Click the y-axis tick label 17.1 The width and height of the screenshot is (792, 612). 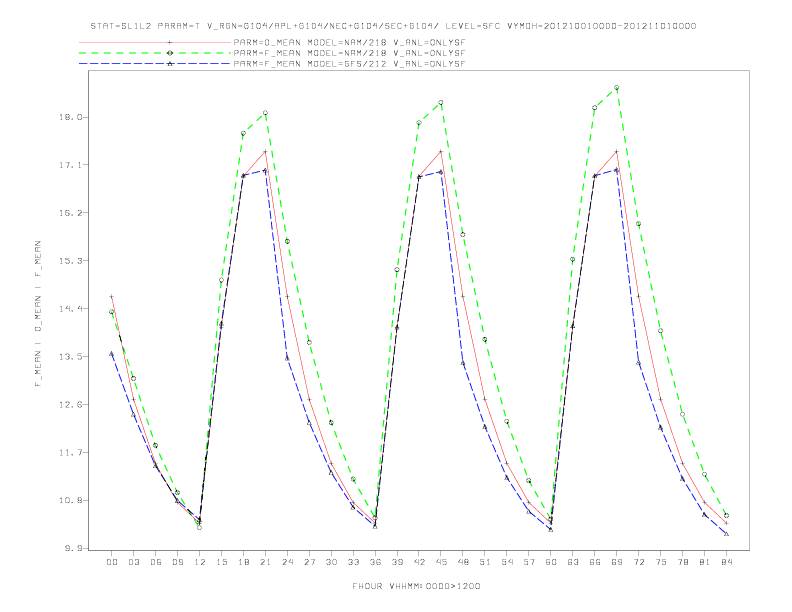pos(70,165)
